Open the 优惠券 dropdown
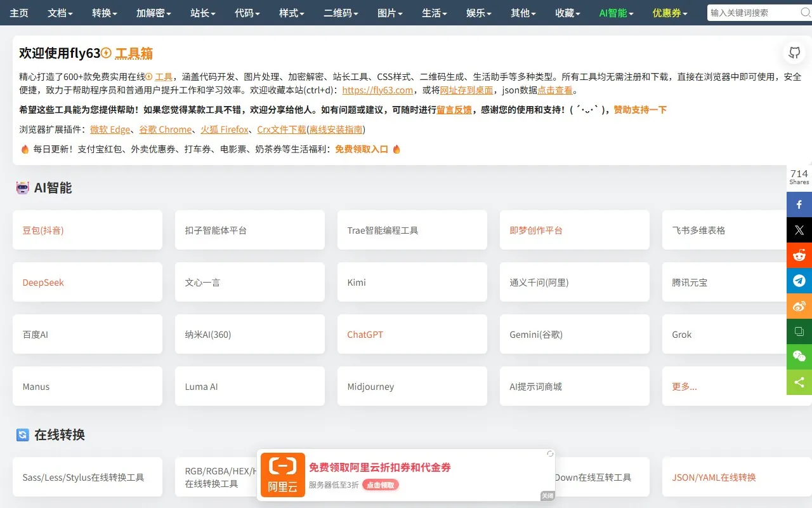Screen dimensions: 812x508 pos(667,13)
